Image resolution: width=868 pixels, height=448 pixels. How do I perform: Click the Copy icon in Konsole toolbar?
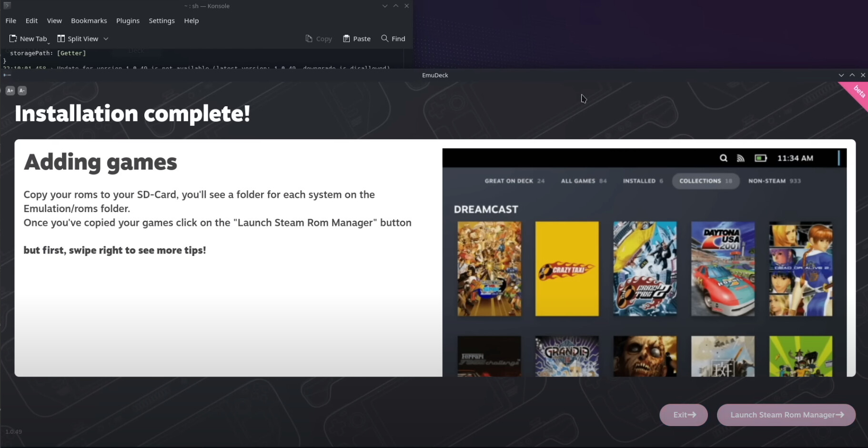click(x=309, y=39)
